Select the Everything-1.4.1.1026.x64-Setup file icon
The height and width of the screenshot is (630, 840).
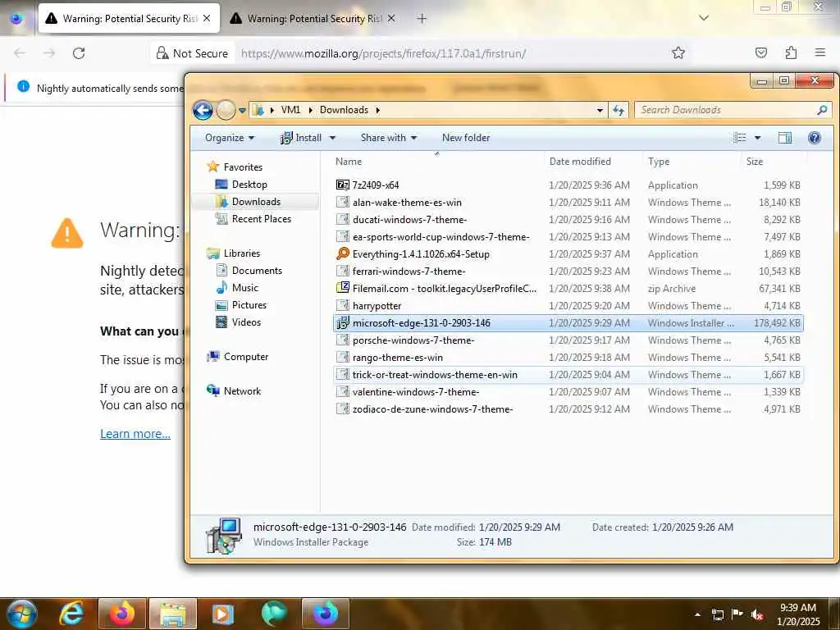coord(342,254)
